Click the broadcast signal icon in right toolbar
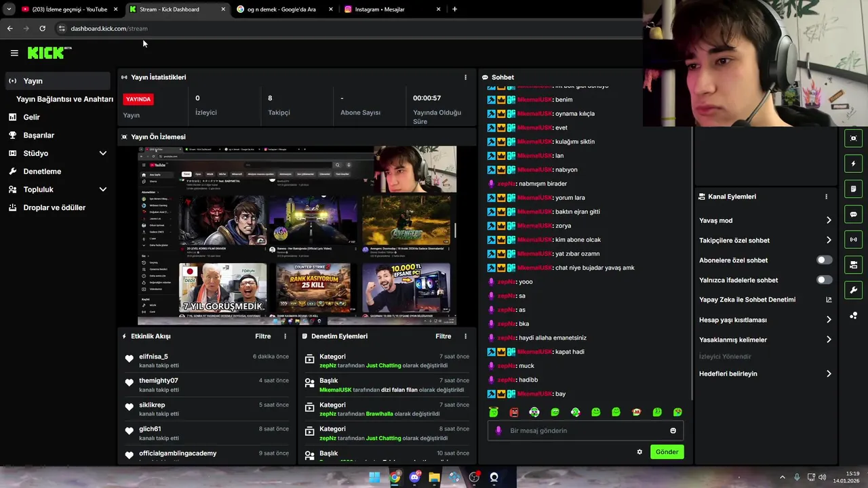 pos(854,239)
